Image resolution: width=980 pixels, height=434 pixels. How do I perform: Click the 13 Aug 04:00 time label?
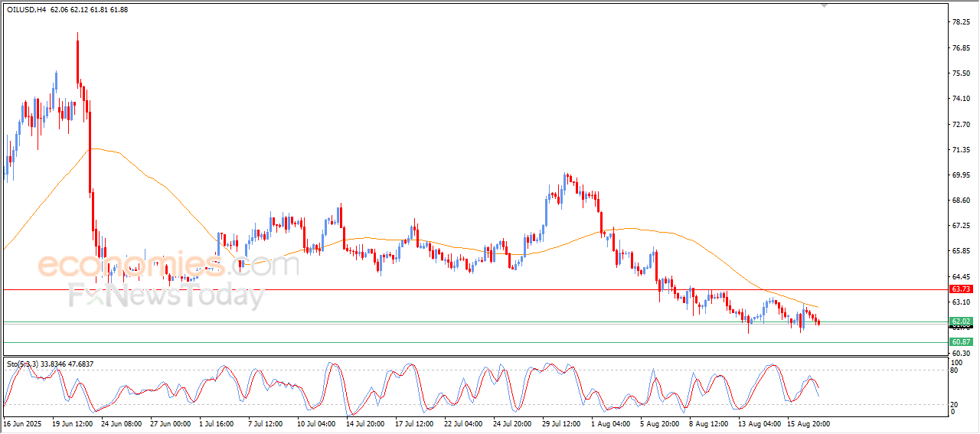pyautogui.click(x=758, y=423)
